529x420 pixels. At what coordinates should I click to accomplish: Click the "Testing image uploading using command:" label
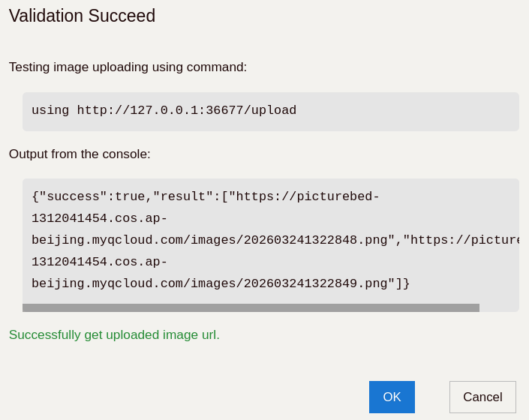click(x=128, y=67)
